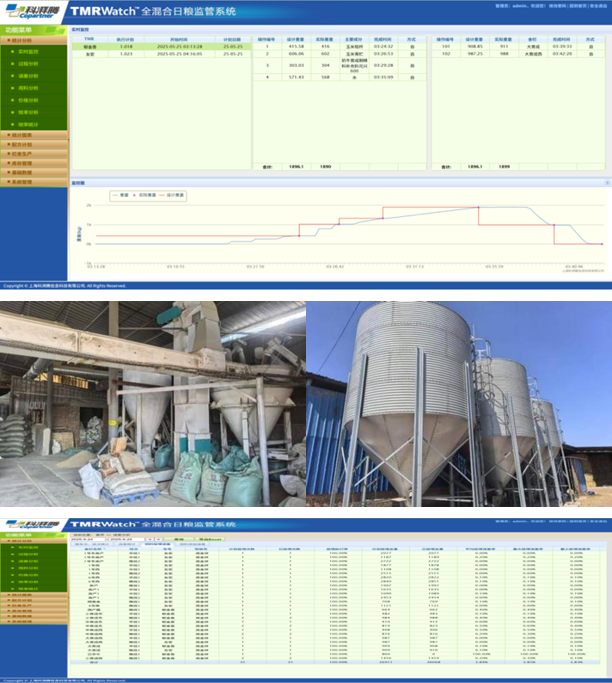The image size is (612, 683).
Task: Click the total 1899 cell in right table
Action: (504, 167)
